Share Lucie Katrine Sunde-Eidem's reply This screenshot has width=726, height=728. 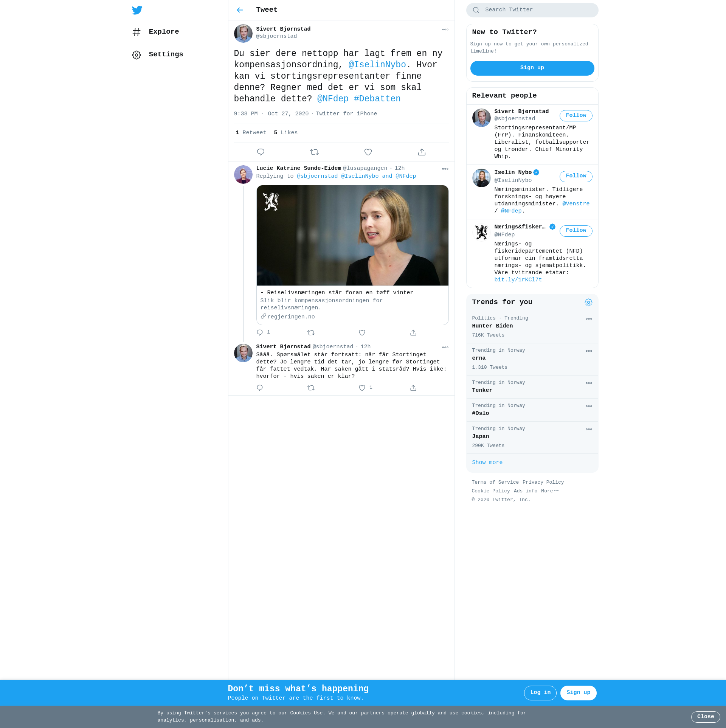(x=413, y=332)
